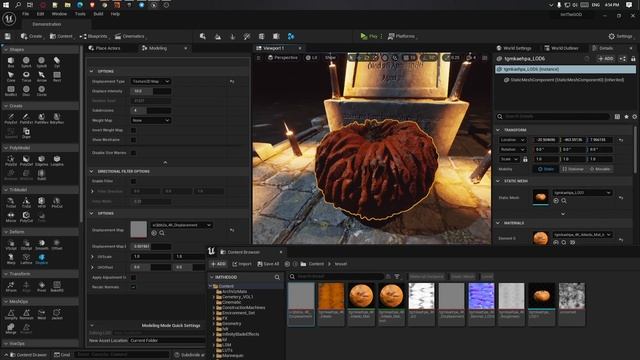This screenshot has width=640, height=360.
Task: Open Windows taskbar search
Action: (x=18, y=5)
